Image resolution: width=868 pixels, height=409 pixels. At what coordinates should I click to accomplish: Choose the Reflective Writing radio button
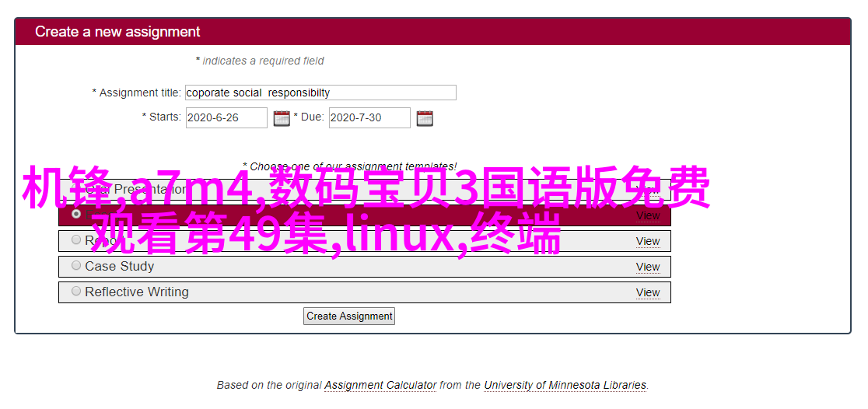coord(76,291)
